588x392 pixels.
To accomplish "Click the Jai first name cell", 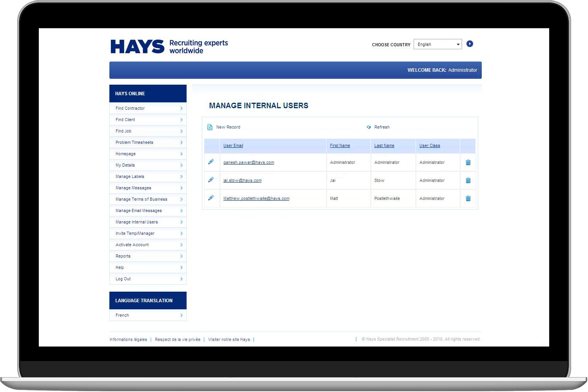I will pos(348,180).
